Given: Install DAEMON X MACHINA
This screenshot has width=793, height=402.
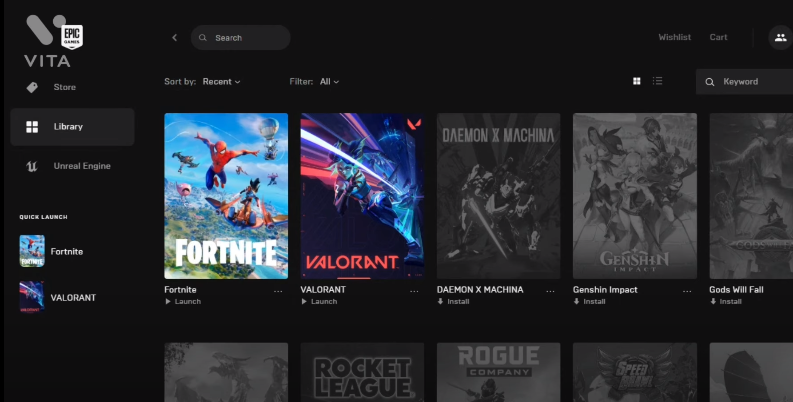Looking at the screenshot, I should [x=454, y=301].
